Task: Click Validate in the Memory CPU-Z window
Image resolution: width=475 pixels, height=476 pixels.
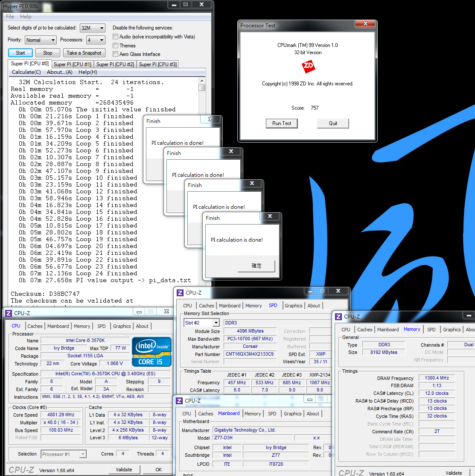Action: coord(454,473)
